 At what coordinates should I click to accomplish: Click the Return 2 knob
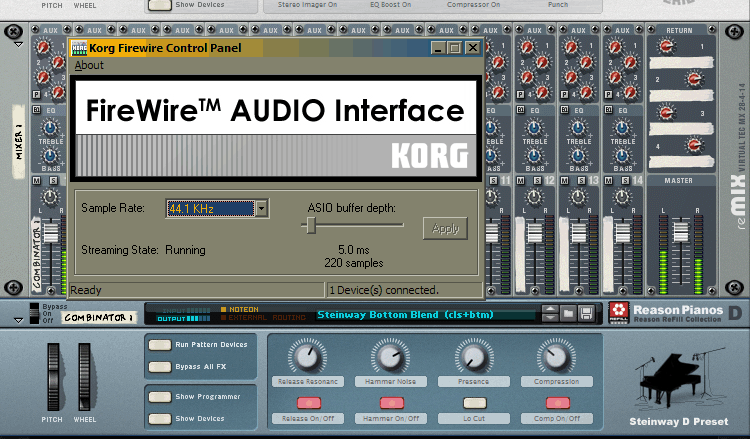coord(694,78)
